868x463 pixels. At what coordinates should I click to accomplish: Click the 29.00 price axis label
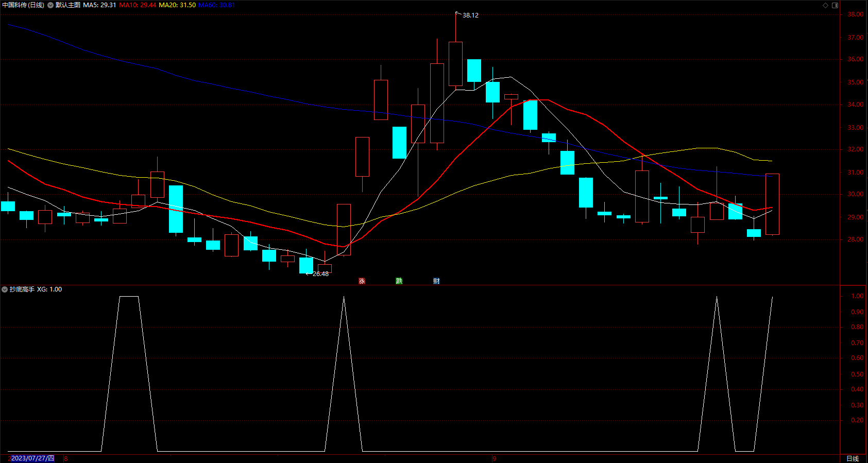pyautogui.click(x=856, y=217)
